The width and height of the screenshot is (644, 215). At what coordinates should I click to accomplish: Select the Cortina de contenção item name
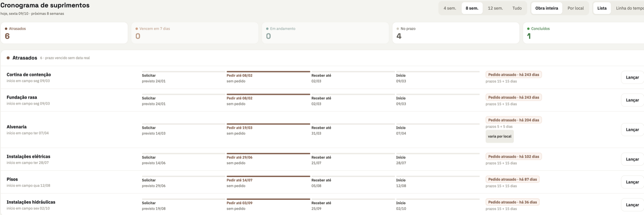tap(29, 75)
